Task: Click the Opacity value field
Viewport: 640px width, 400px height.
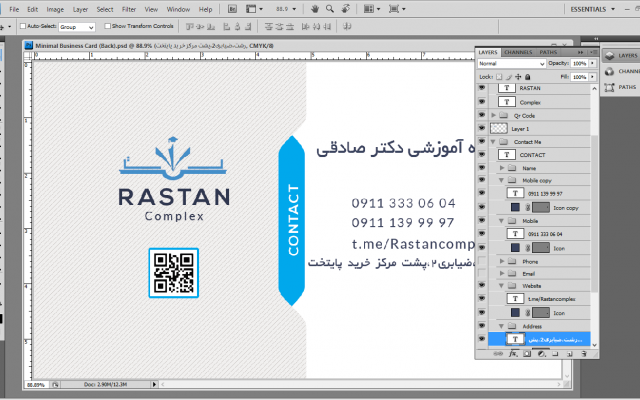Action: tap(580, 63)
